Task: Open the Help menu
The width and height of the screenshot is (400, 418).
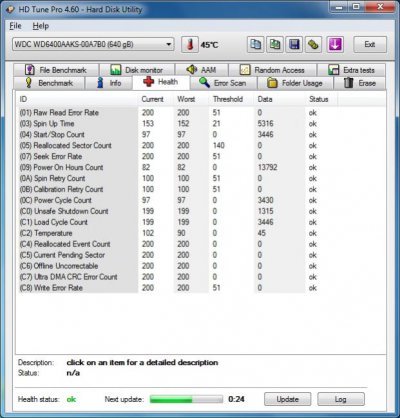Action: 41,26
